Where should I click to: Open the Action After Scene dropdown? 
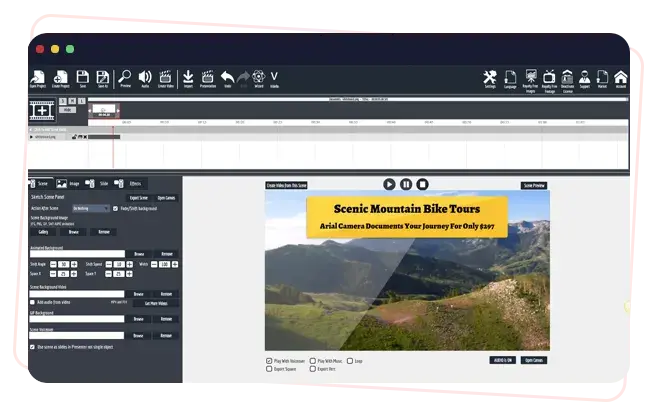(91, 208)
